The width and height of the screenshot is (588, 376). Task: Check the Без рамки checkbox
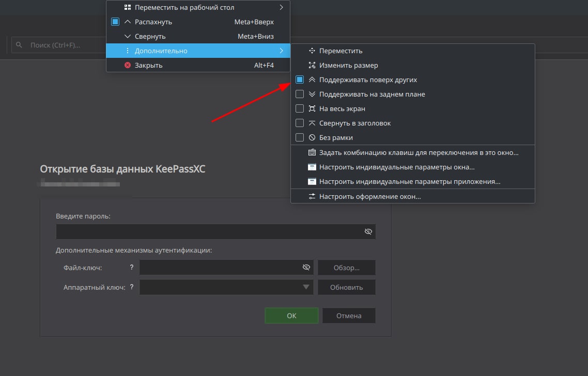[x=300, y=137]
